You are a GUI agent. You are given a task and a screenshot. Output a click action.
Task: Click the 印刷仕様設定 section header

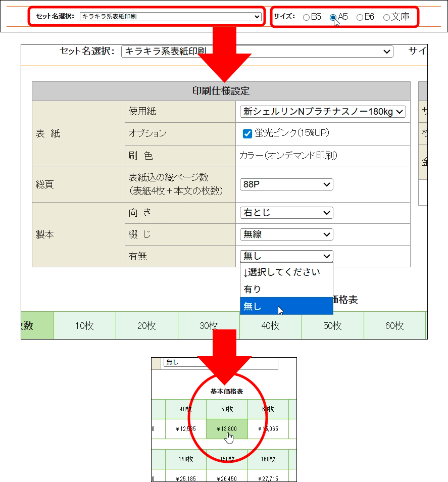tap(221, 91)
